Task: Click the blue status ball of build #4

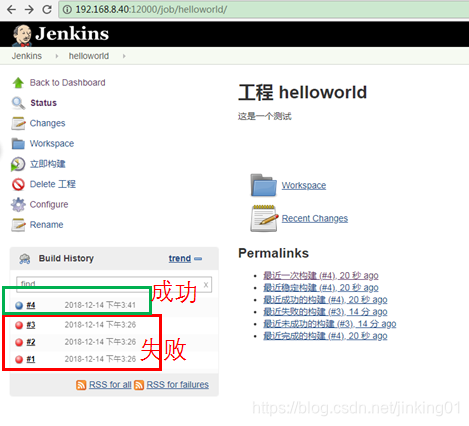Action: point(19,305)
